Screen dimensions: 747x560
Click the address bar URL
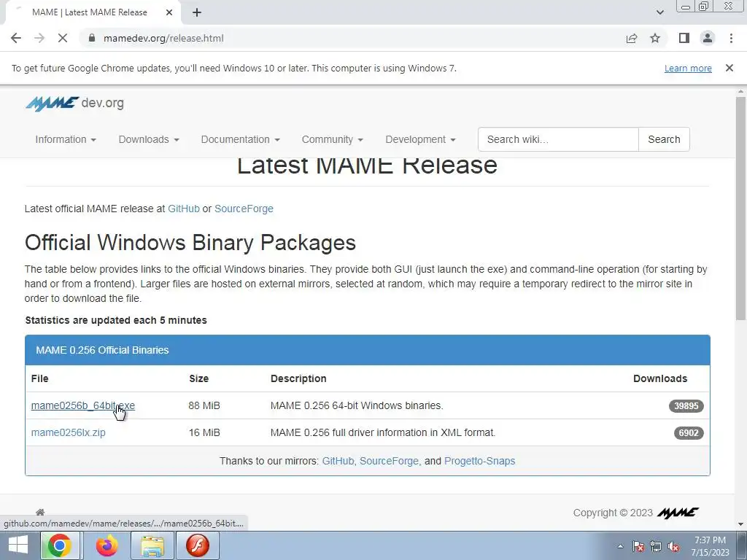click(163, 38)
